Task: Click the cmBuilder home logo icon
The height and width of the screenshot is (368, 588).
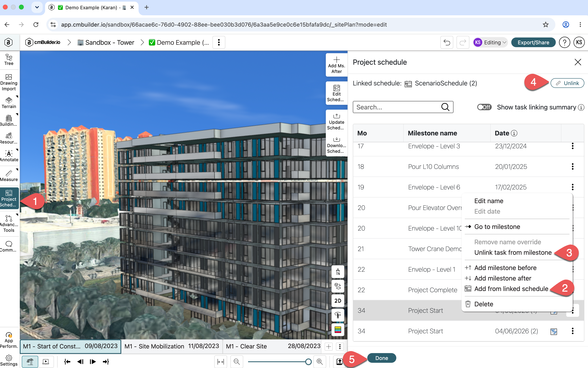Action: point(8,42)
